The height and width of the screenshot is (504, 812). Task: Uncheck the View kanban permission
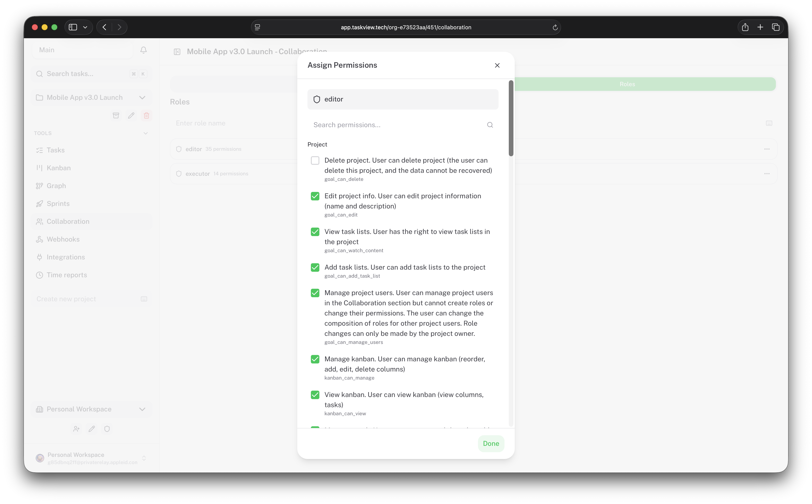[x=315, y=395]
